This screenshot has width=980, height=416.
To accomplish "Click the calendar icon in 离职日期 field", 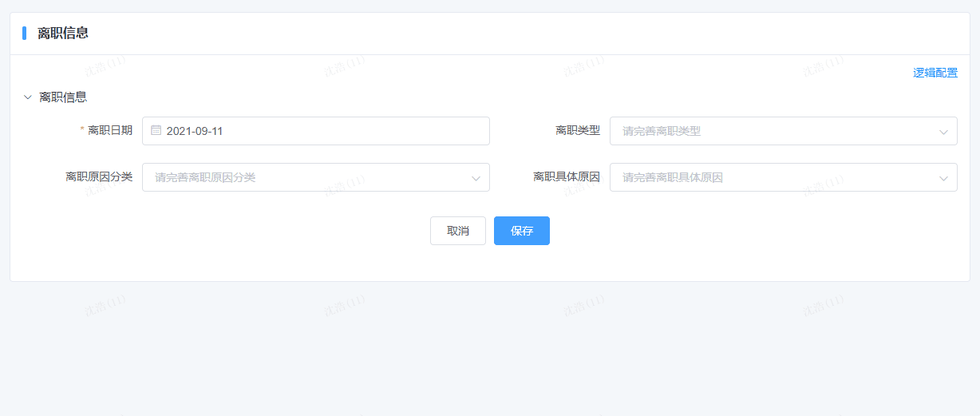I will pyautogui.click(x=156, y=130).
